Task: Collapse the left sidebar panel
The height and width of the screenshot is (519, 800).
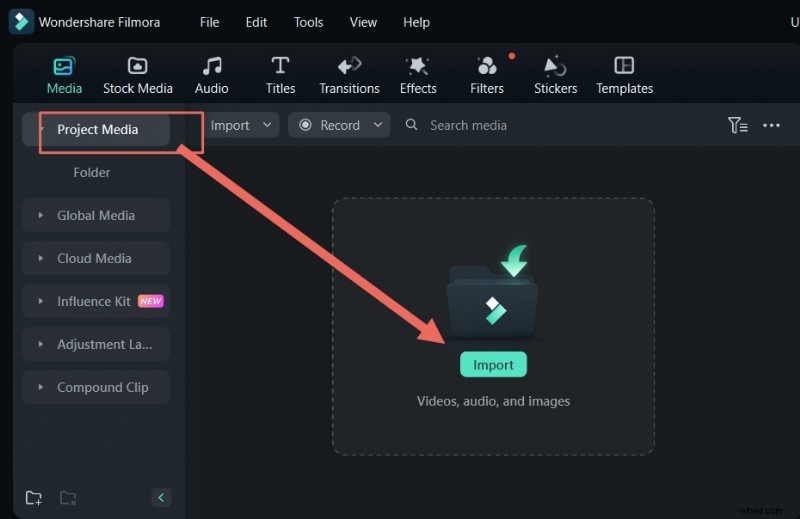Action: 161,498
